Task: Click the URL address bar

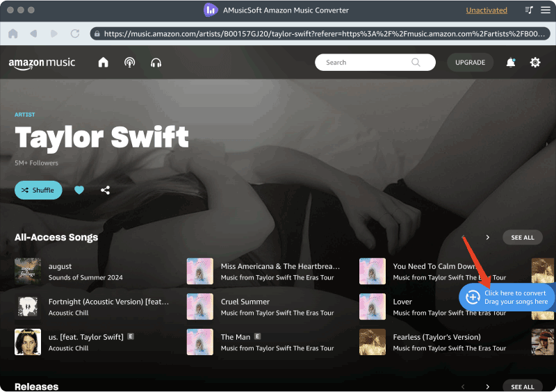Action: coord(320,33)
